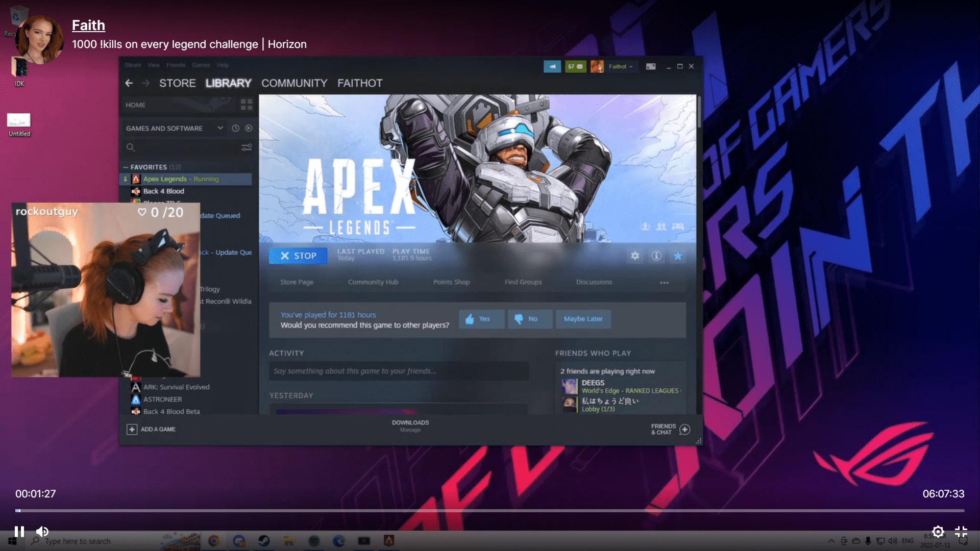
Task: Click the Add a Game plus icon
Action: pyautogui.click(x=132, y=430)
